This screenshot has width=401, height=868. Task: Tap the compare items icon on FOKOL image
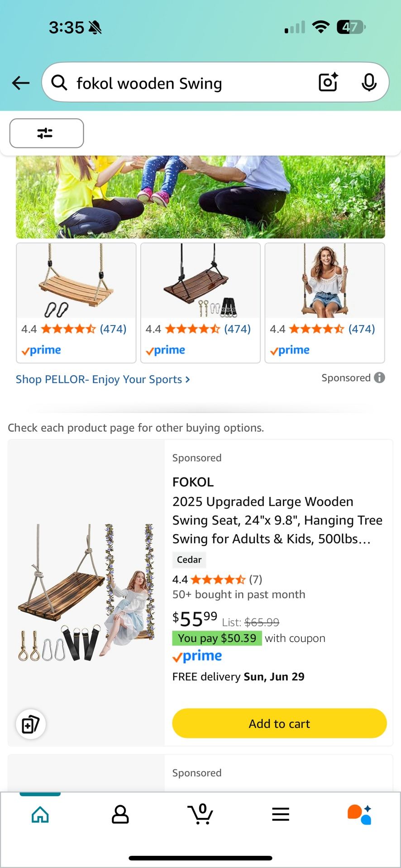coord(31,724)
